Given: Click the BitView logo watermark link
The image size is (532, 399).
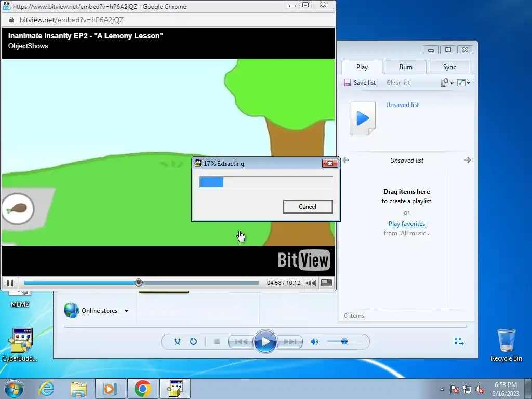Looking at the screenshot, I should coord(304,260).
